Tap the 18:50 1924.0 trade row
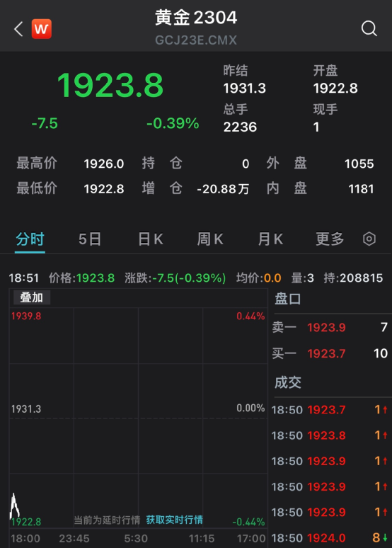Viewport: 392px width, 548px height. point(330,537)
